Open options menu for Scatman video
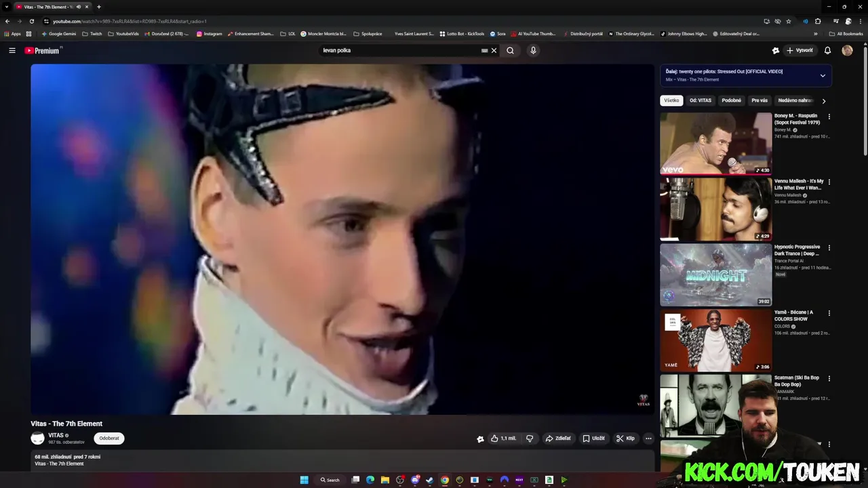 click(x=829, y=378)
